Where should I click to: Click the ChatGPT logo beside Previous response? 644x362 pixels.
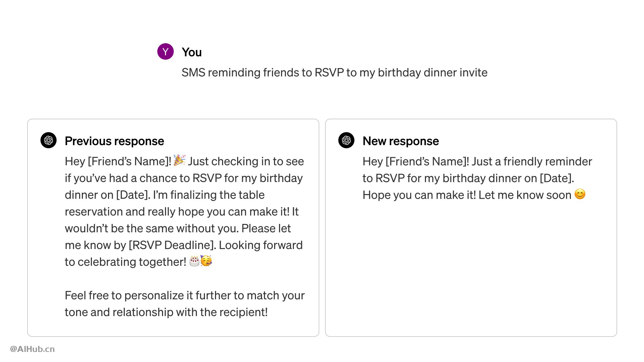point(49,140)
